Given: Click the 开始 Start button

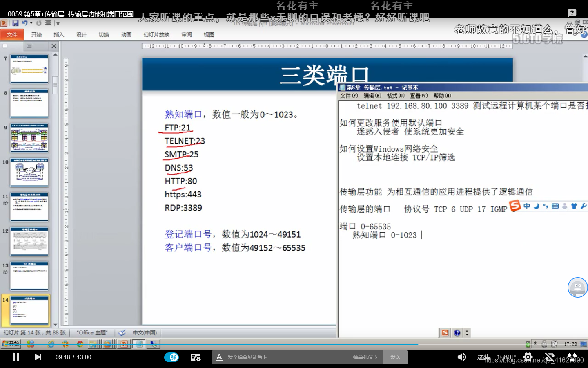Looking at the screenshot, I should (11, 344).
